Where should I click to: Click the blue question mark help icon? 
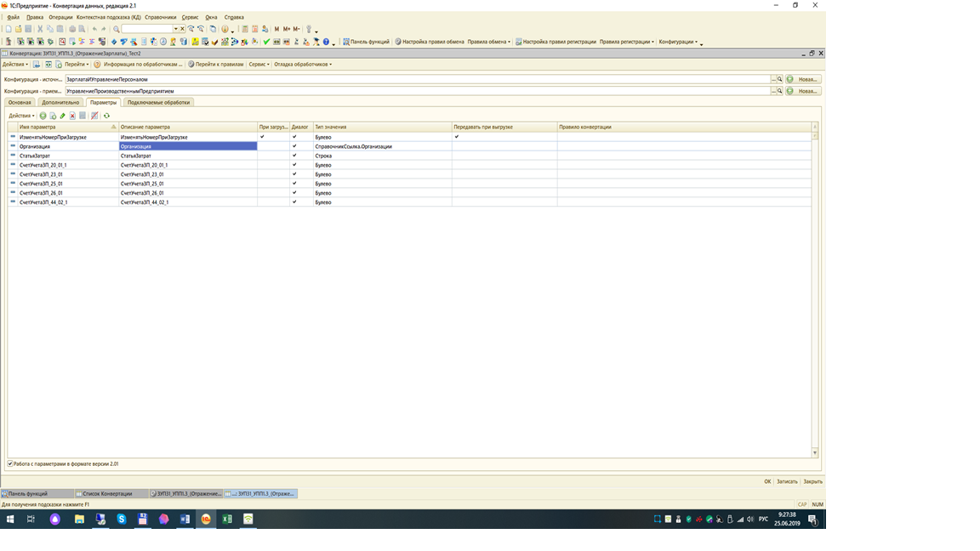point(326,42)
